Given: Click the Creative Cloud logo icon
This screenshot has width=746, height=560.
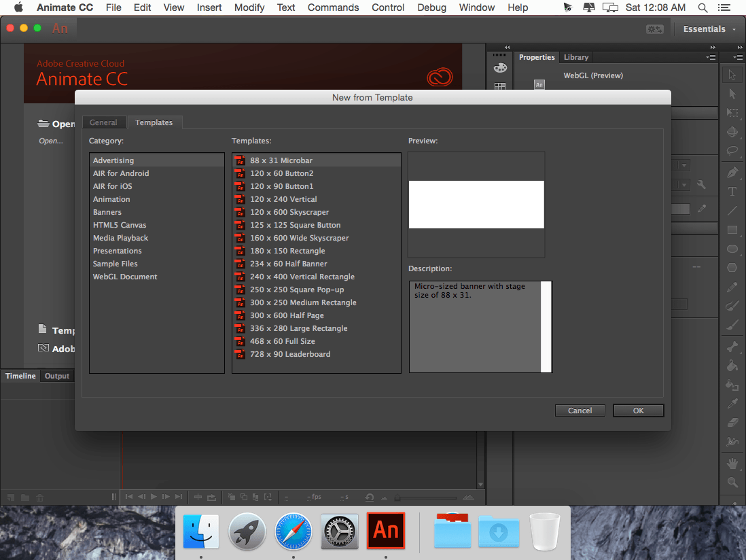Looking at the screenshot, I should coord(440,77).
